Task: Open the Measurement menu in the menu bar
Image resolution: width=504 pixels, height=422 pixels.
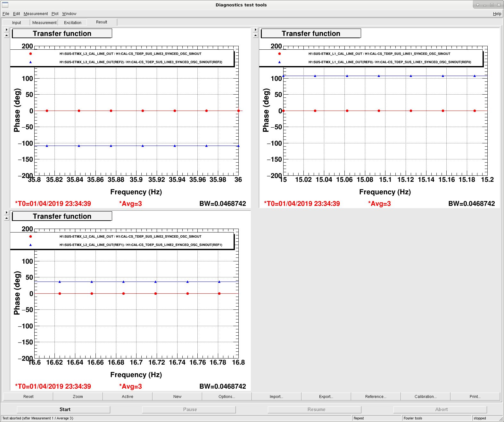Action: point(36,14)
